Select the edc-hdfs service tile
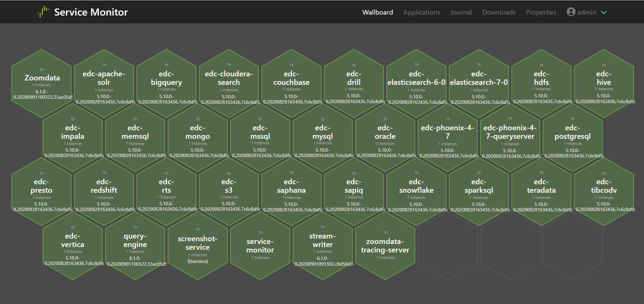Screen dimensions: 644x304 [542, 83]
